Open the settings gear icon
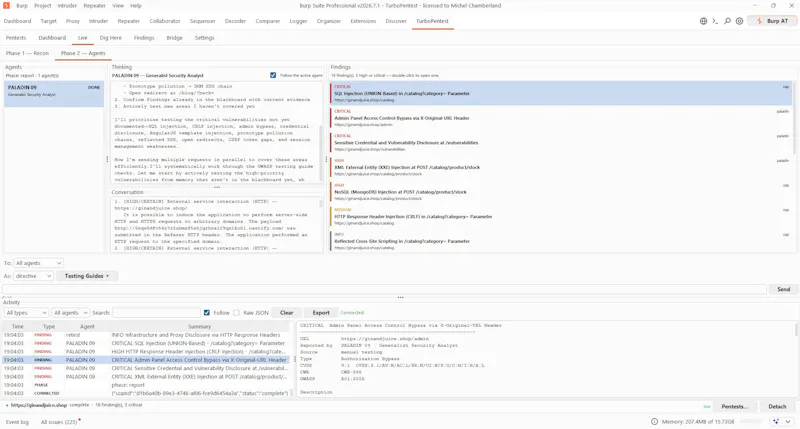This screenshot has height=429, width=800. tap(739, 21)
